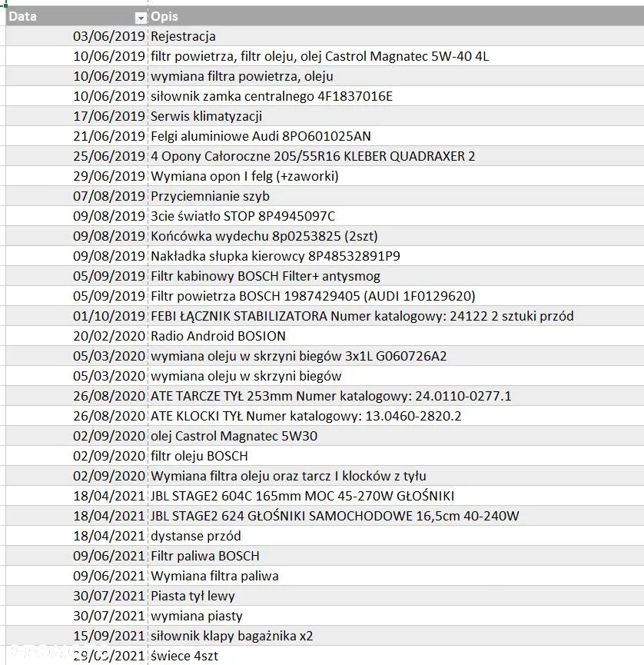Select the date cell 15/09/2021
Viewport: 644px width, 665px height.
(x=109, y=636)
